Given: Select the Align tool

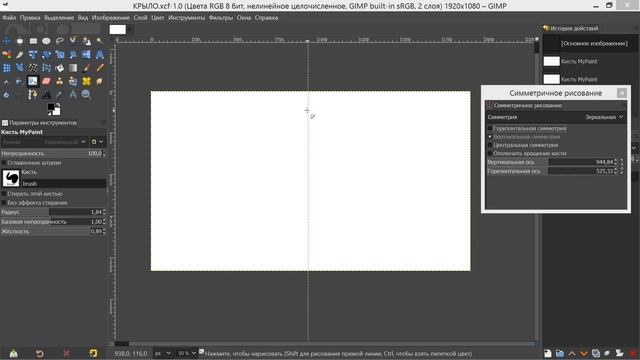Looking at the screenshot, I should 20,41.
